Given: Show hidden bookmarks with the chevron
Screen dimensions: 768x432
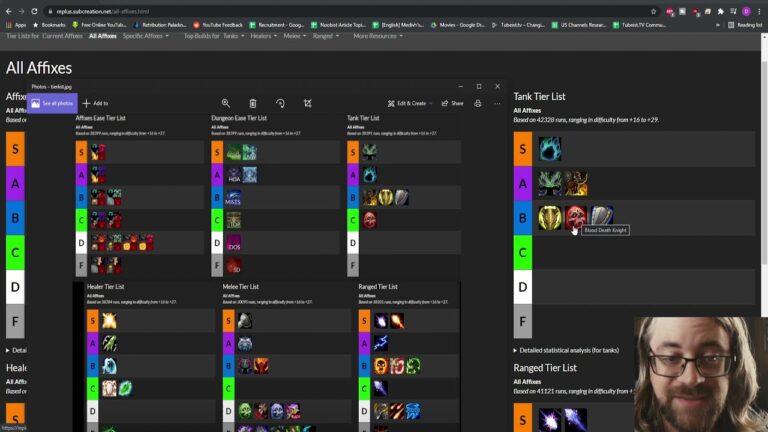Looking at the screenshot, I should point(718,24).
